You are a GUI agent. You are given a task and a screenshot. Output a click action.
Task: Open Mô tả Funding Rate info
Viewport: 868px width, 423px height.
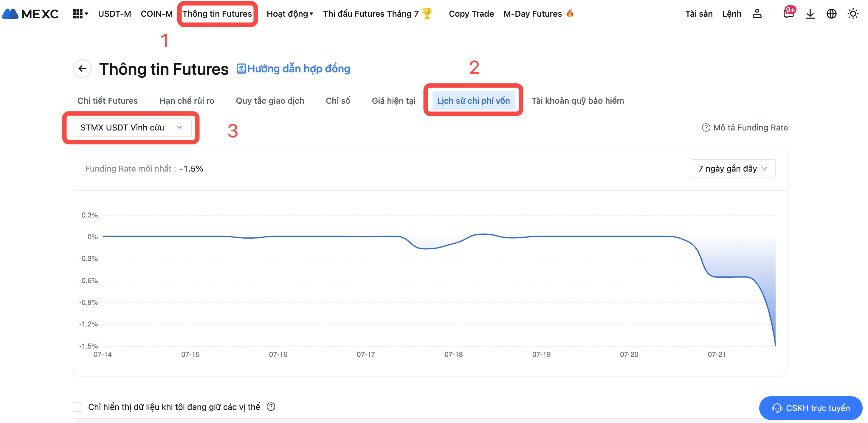coord(745,127)
